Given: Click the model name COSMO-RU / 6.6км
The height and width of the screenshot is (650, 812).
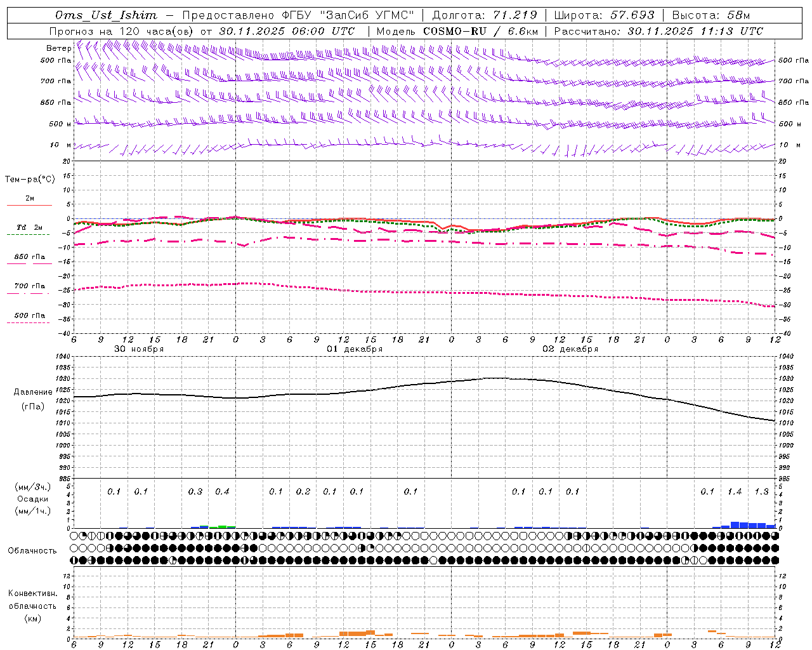Looking at the screenshot, I should (x=480, y=31).
